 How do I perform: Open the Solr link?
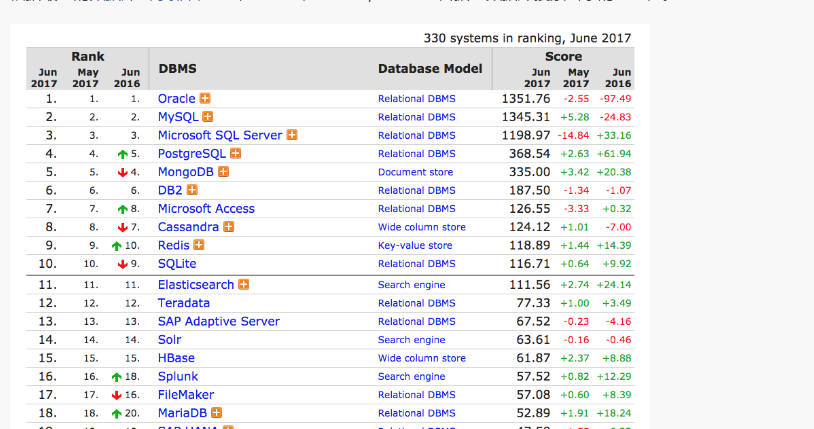click(x=169, y=340)
